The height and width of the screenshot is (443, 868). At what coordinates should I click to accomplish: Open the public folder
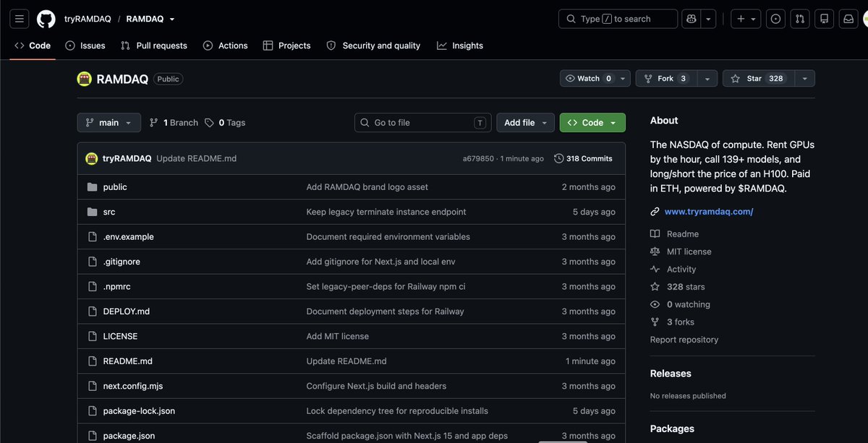(115, 186)
